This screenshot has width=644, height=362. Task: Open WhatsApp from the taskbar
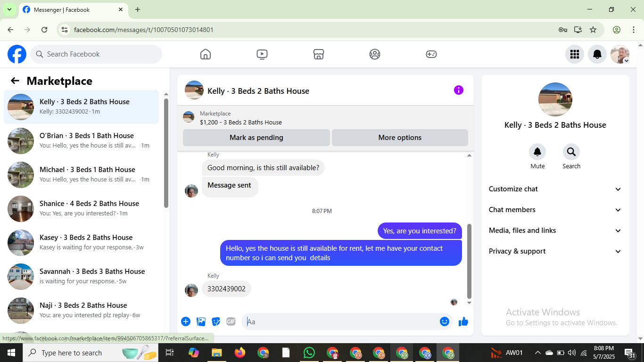click(x=309, y=353)
